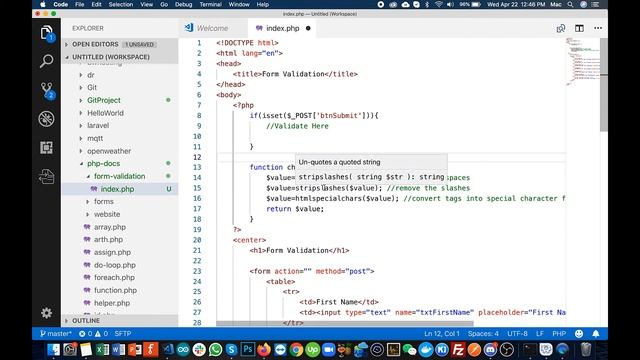Launch Photoshop from the dock

(x=248, y=350)
